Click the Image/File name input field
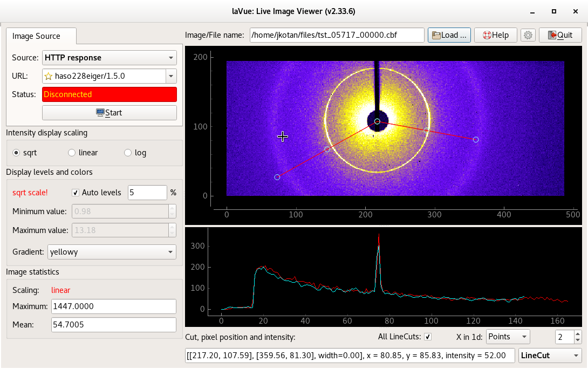 tap(337, 35)
